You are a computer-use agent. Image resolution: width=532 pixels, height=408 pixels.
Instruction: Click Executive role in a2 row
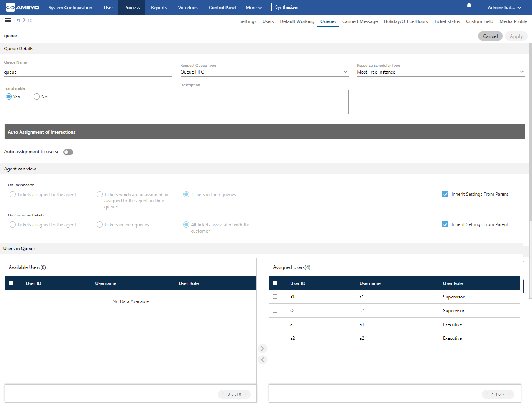452,338
